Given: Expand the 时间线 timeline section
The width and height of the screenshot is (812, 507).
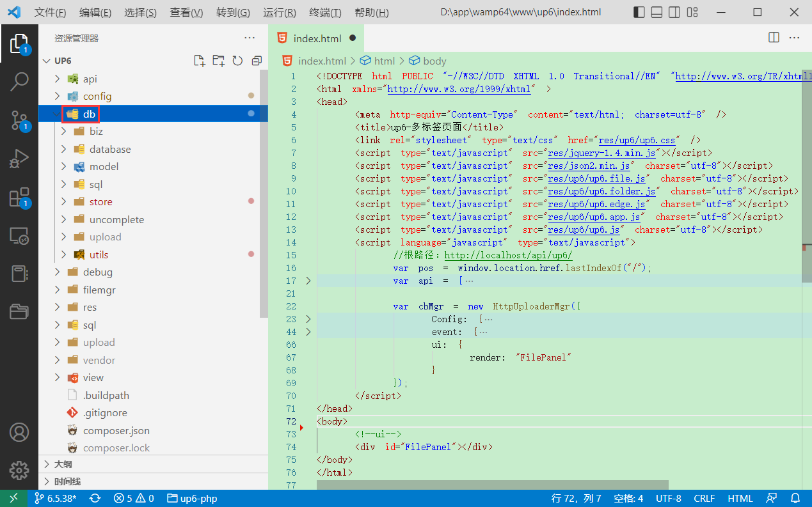Looking at the screenshot, I should click(x=153, y=481).
